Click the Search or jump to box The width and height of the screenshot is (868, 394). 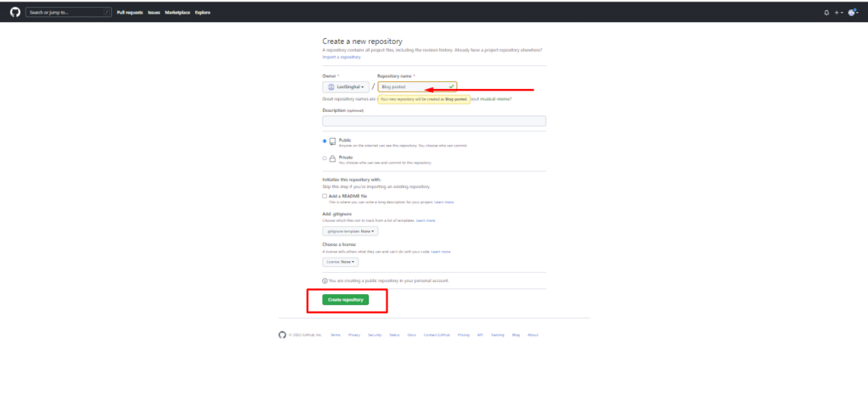click(69, 12)
